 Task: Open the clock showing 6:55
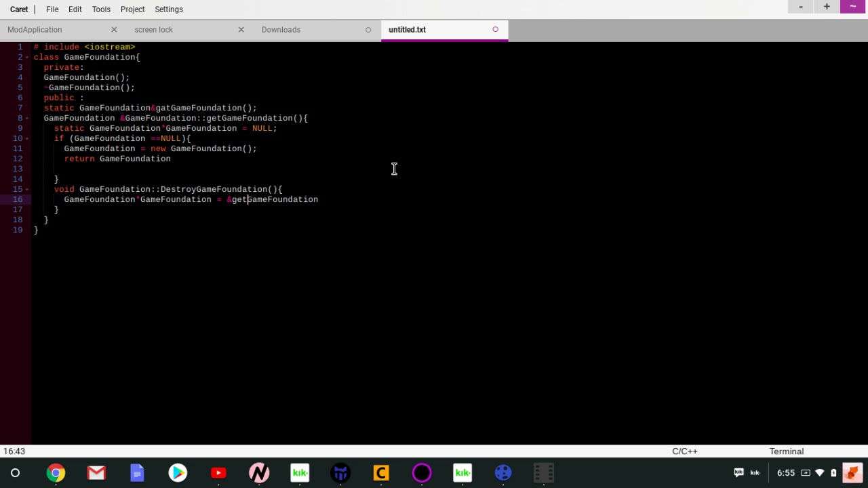pyautogui.click(x=785, y=472)
